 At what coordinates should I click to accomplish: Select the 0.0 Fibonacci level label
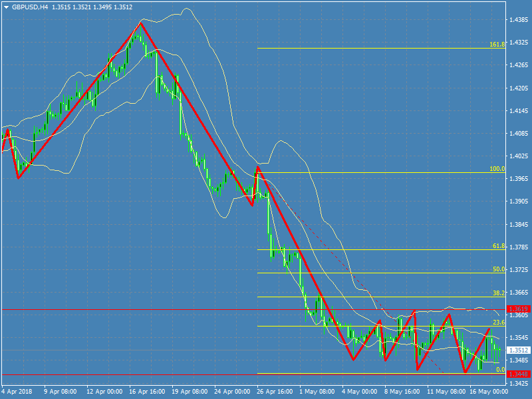coord(501,370)
